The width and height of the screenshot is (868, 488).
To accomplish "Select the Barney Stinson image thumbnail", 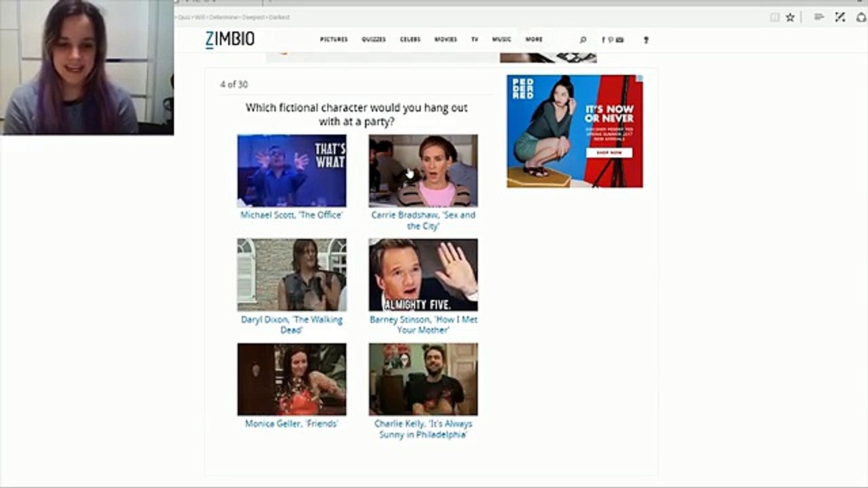I will click(x=423, y=274).
